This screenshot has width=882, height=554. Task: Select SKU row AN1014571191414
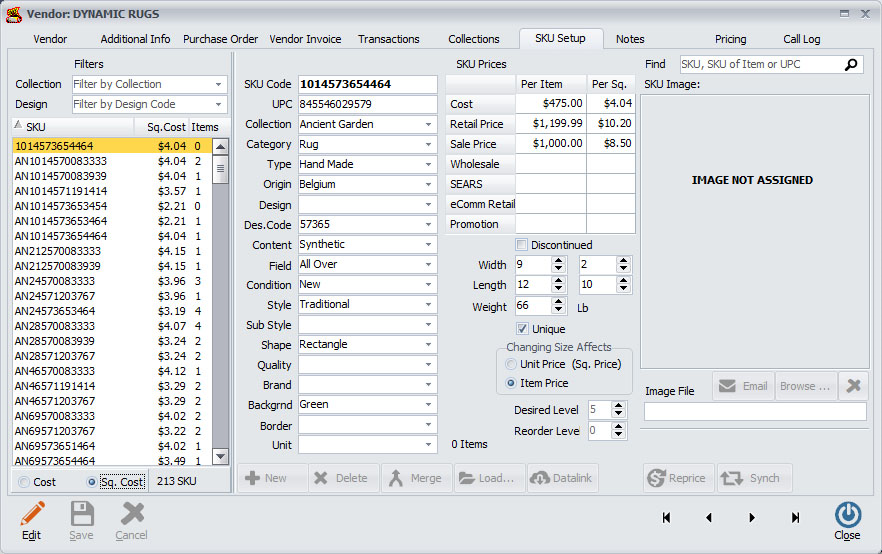point(112,191)
